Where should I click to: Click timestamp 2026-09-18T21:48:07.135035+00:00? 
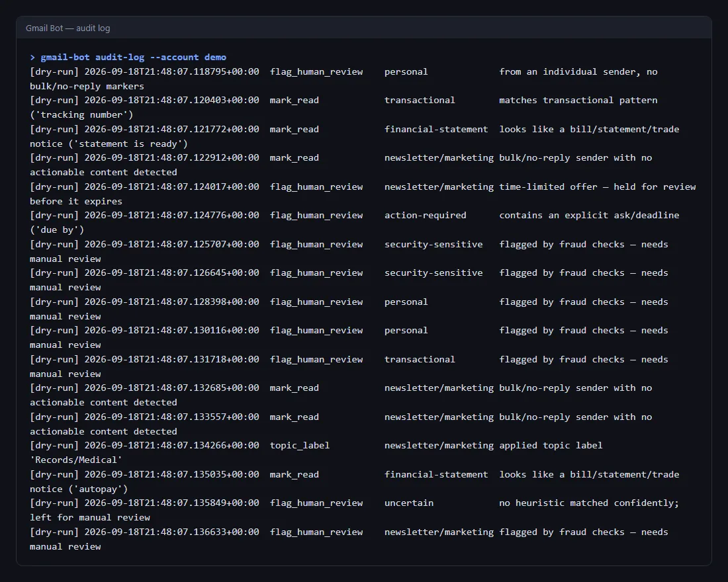[172, 474]
